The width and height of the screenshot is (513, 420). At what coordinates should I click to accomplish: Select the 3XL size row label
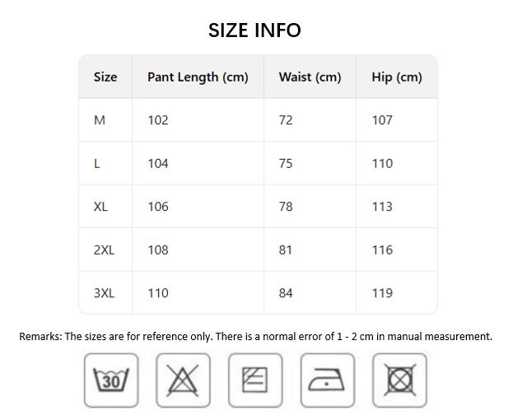coord(104,293)
